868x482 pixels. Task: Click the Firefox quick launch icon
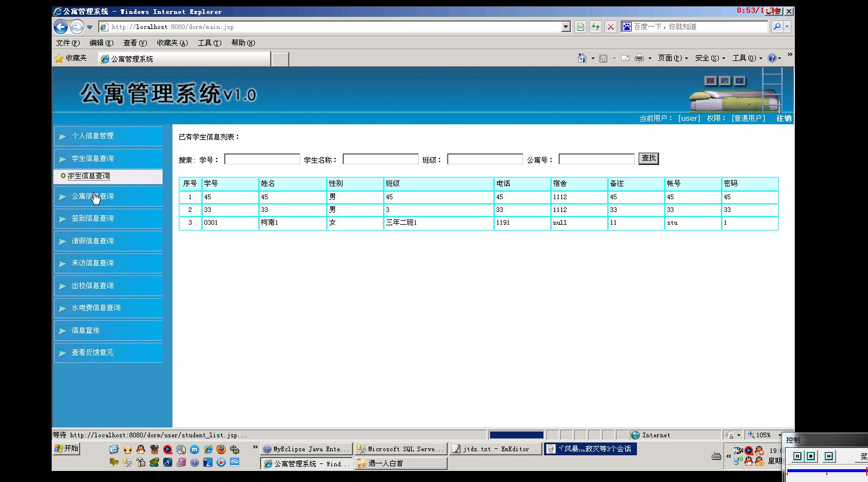tap(221, 449)
